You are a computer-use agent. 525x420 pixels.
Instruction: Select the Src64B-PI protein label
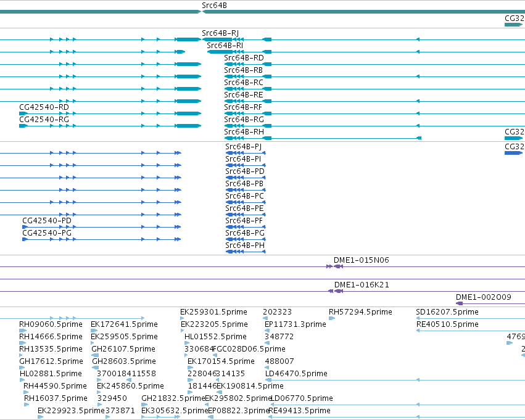(243, 159)
